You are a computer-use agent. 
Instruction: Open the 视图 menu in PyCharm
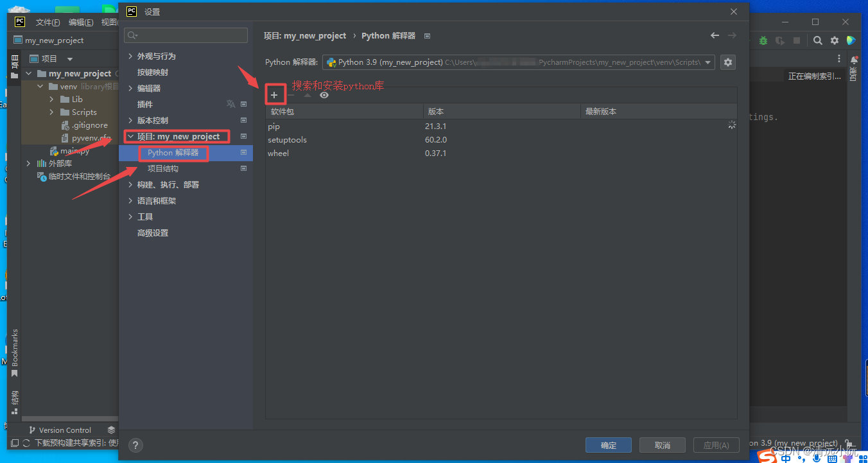tap(109, 22)
